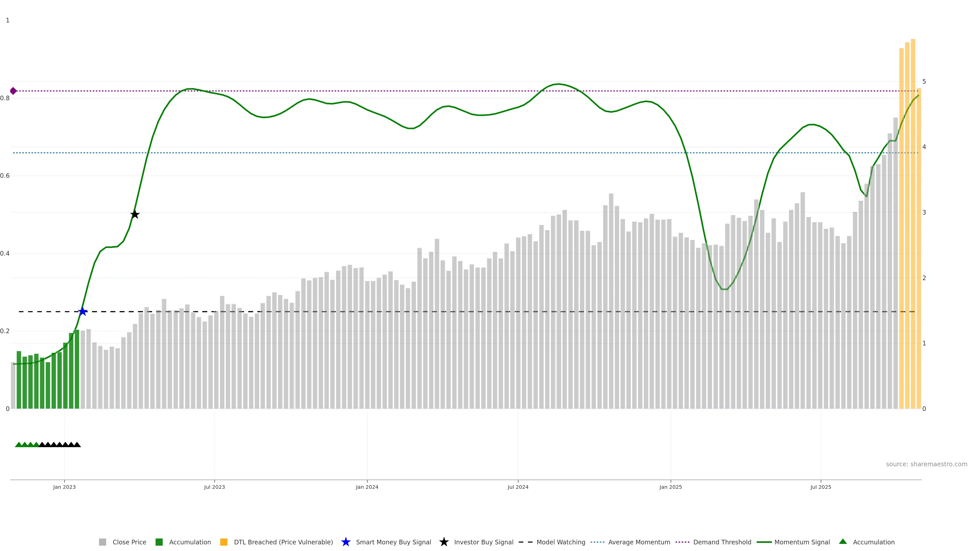This screenshot has height=551, width=980.
Task: Click the green triangle Accumulation legend icon
Action: (843, 542)
